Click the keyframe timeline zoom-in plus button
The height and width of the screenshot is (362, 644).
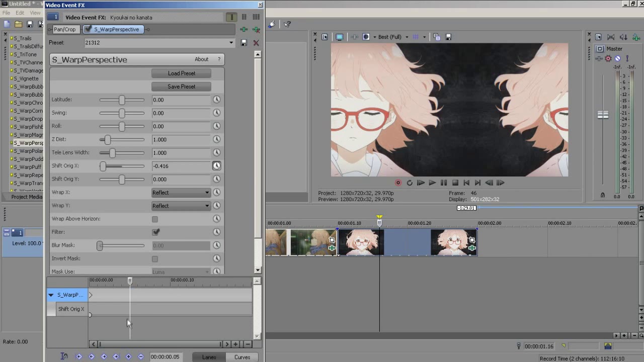click(x=235, y=344)
